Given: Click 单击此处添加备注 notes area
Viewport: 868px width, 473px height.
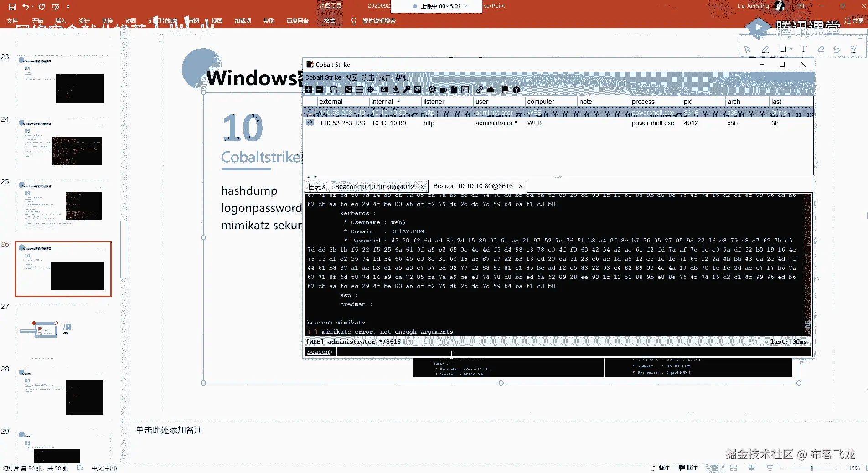Looking at the screenshot, I should 169,430.
